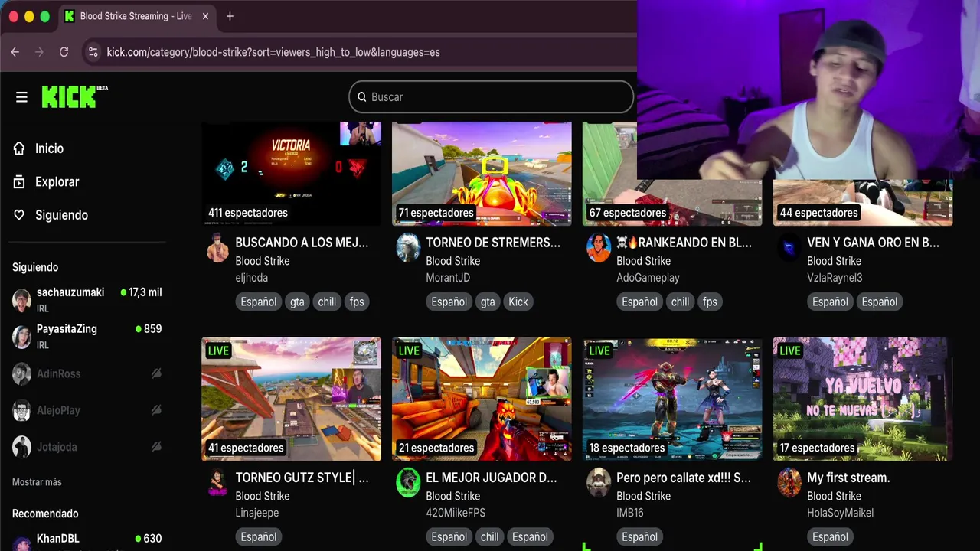Click the search magnifier icon
Screen dimensions: 980x551
(362, 97)
